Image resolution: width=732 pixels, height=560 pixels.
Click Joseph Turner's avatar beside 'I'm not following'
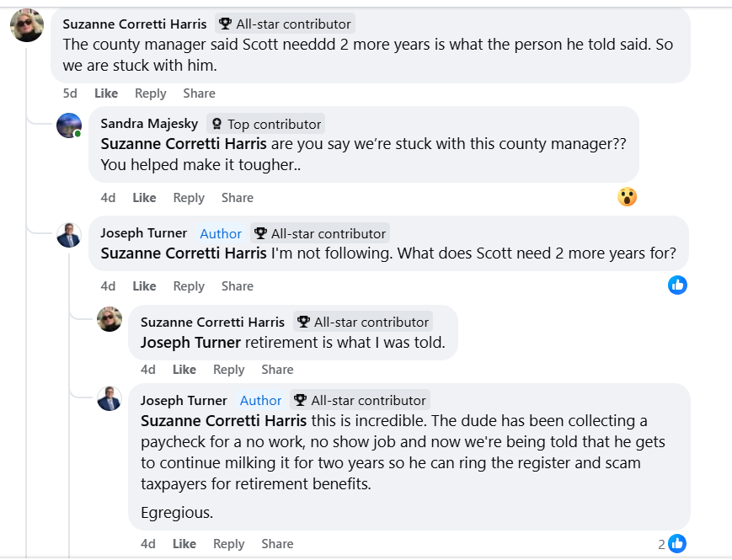(x=69, y=235)
